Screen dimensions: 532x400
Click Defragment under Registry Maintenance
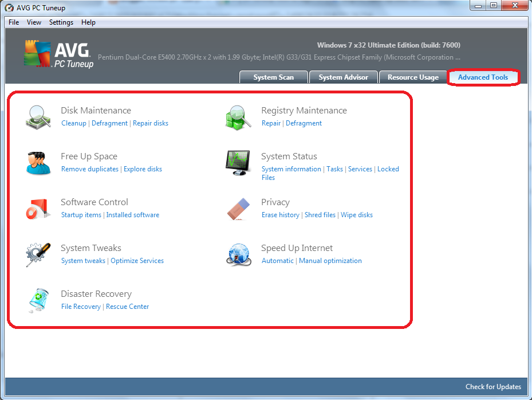pyautogui.click(x=304, y=123)
